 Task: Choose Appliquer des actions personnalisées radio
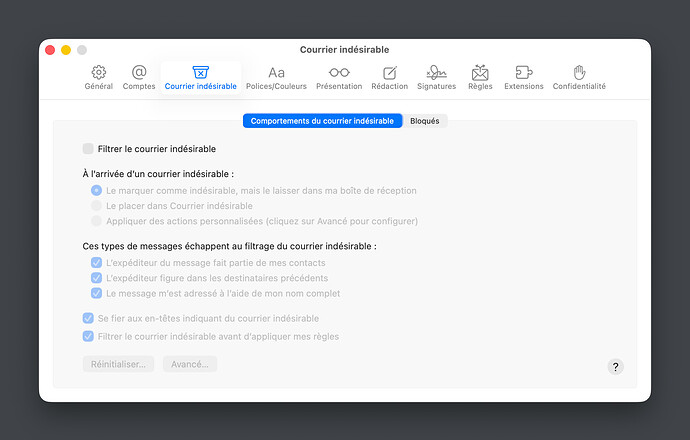[96, 221]
